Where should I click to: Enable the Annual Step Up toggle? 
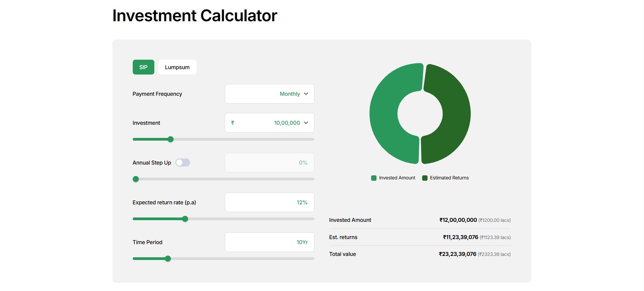(183, 163)
